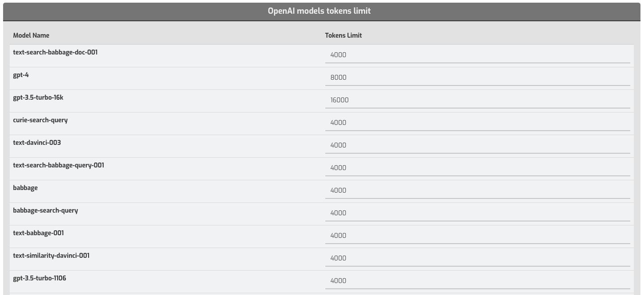644x295 pixels.
Task: Click the OpenAI models tokens limit header
Action: pyautogui.click(x=319, y=11)
